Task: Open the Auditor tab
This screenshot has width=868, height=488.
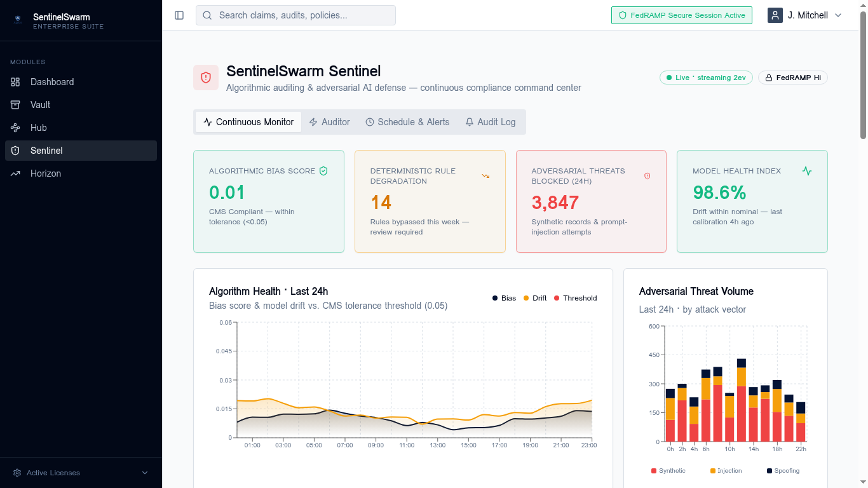Action: [329, 122]
